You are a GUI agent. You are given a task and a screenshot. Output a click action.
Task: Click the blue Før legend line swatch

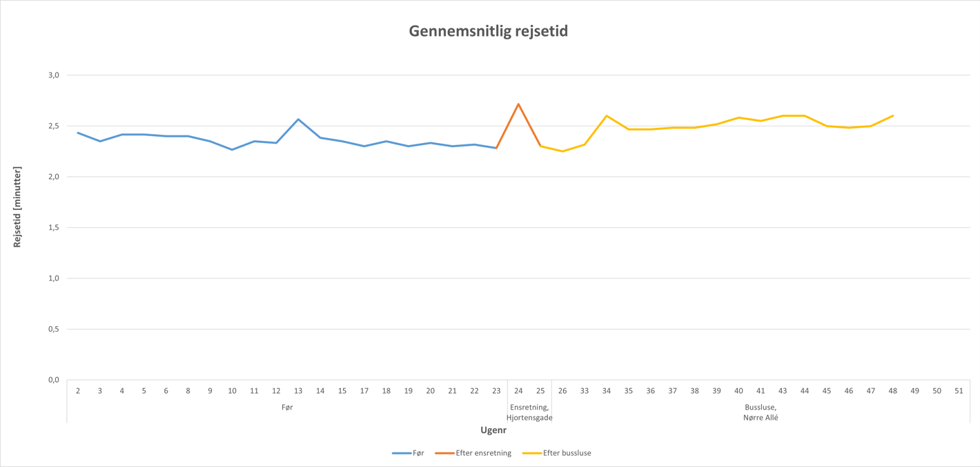402,453
